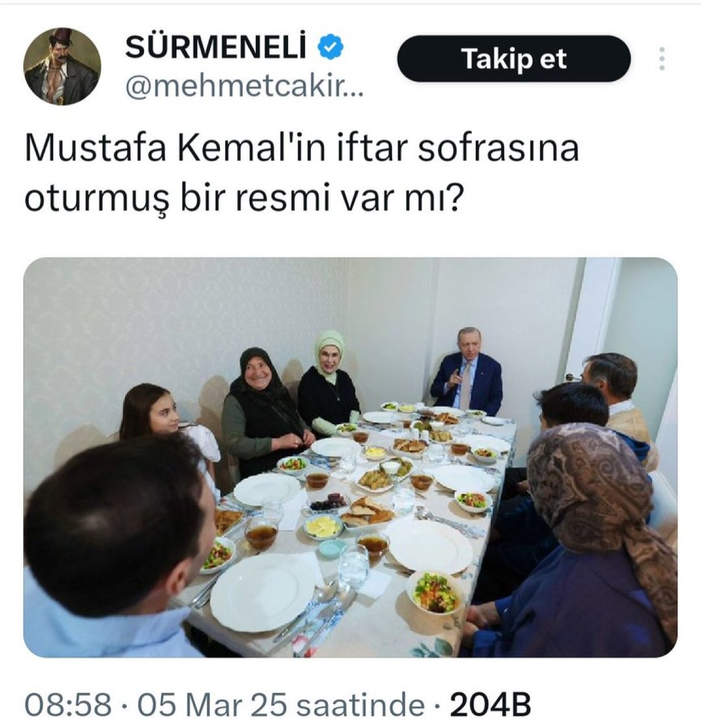The height and width of the screenshot is (728, 701).
Task: Open the attached iftar table photo
Action: (350, 458)
